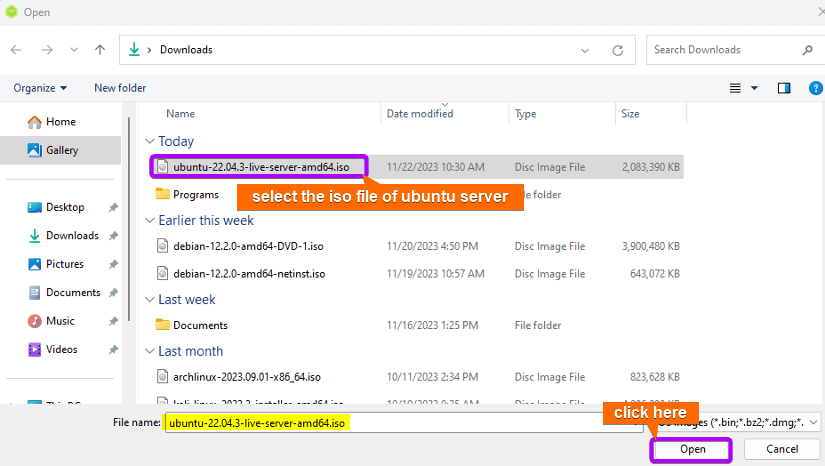This screenshot has width=825, height=466.
Task: Click pin icon next to Videos
Action: 113,350
